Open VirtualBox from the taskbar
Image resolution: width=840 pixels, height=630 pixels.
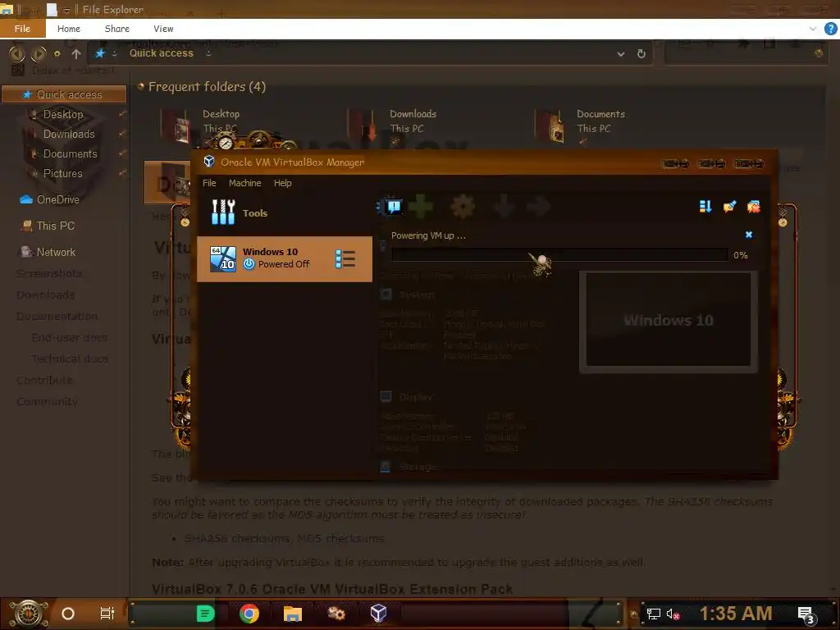[x=378, y=614]
